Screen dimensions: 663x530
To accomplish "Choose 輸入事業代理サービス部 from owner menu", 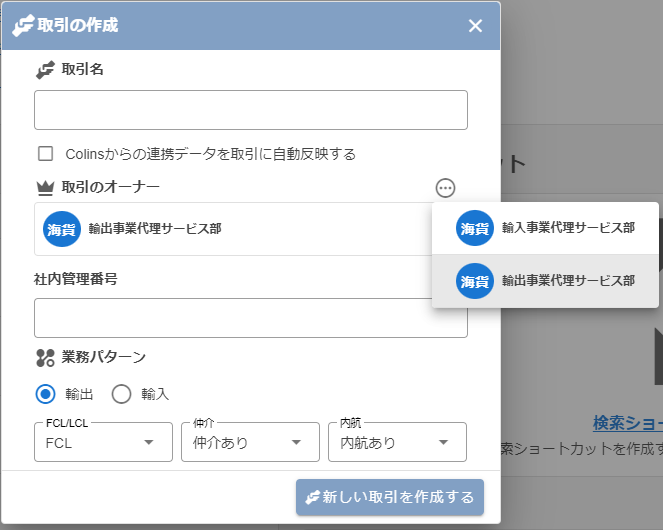I will pyautogui.click(x=567, y=228).
